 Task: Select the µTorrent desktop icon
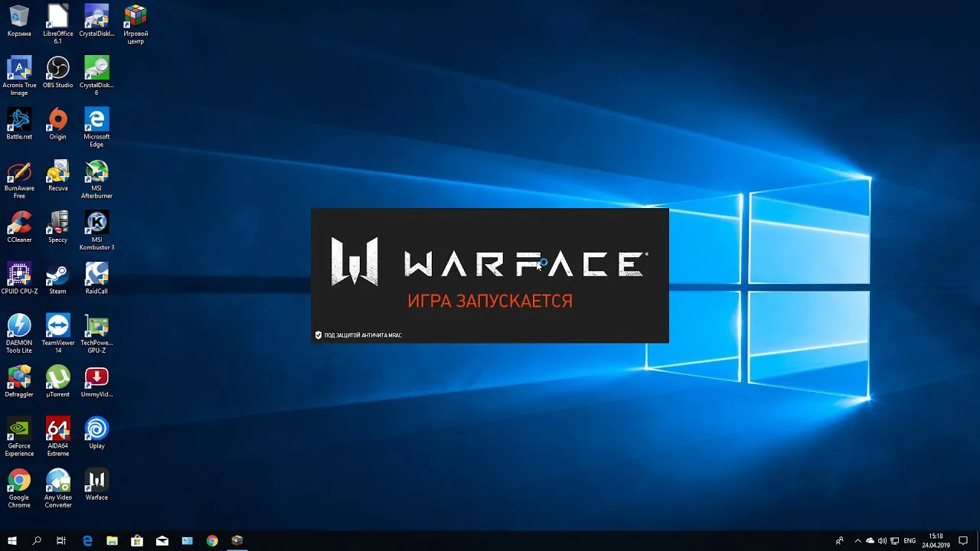pyautogui.click(x=57, y=381)
